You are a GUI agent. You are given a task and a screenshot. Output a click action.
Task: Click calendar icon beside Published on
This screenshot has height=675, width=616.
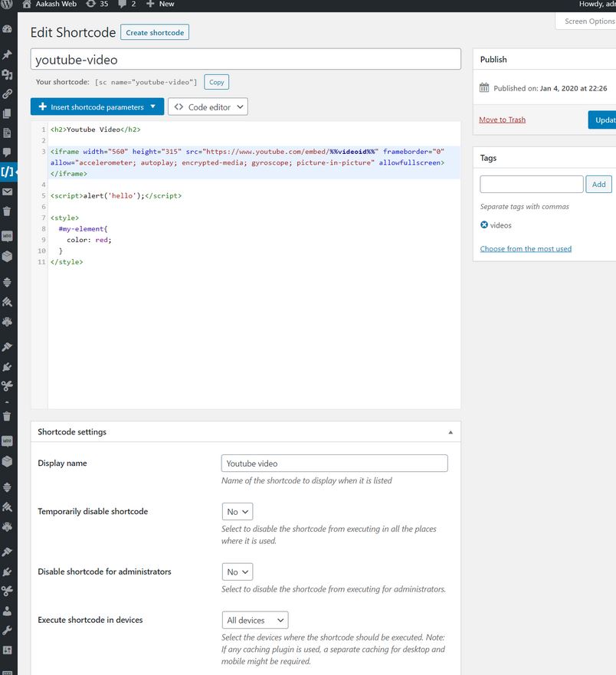484,88
